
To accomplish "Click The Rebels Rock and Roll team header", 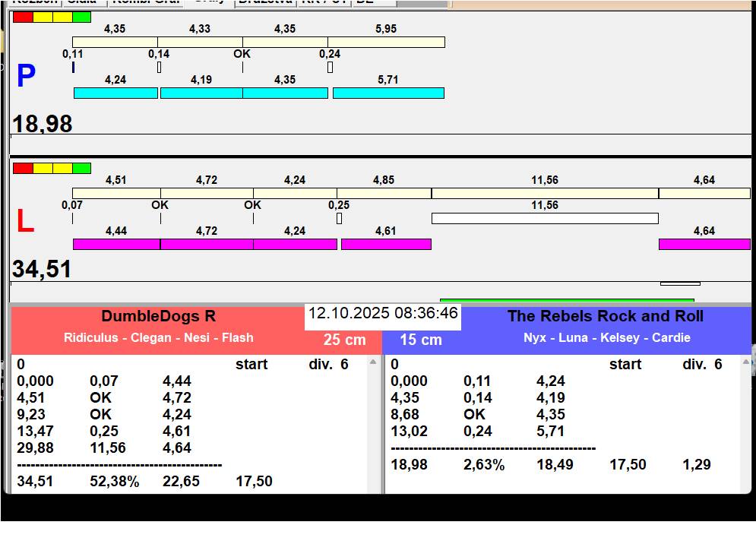I will click(x=605, y=317).
